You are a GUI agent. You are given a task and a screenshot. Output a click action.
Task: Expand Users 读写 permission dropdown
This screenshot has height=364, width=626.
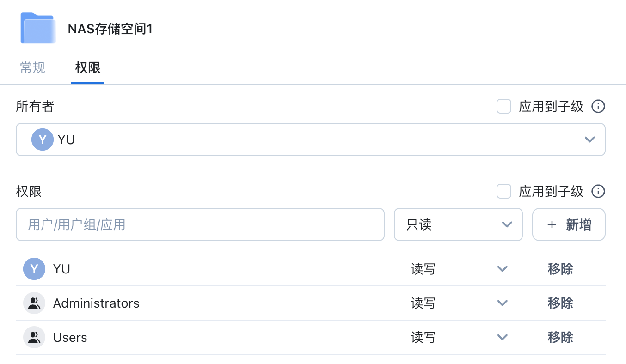coord(502,337)
